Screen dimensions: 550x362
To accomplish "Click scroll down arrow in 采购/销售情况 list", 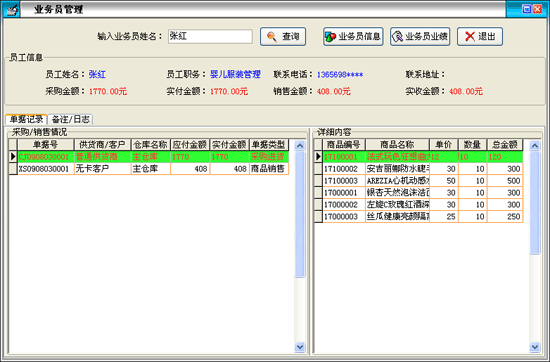I will click(300, 347).
